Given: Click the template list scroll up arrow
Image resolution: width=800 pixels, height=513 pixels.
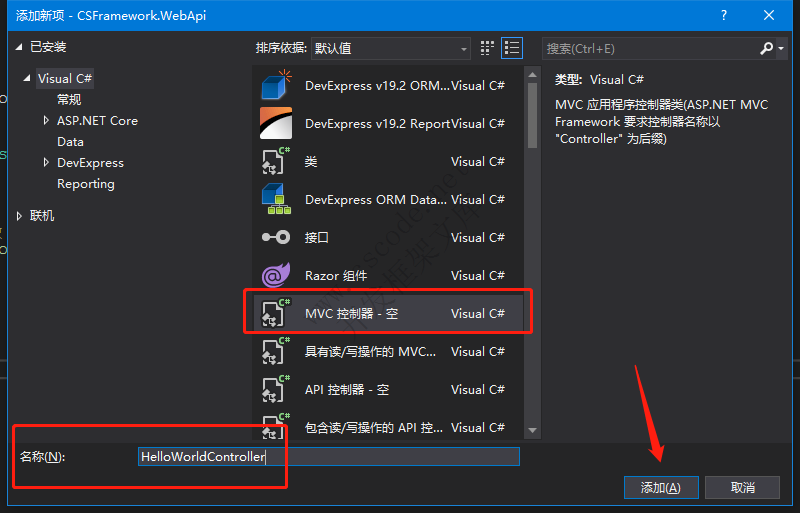Looking at the screenshot, I should [532, 75].
